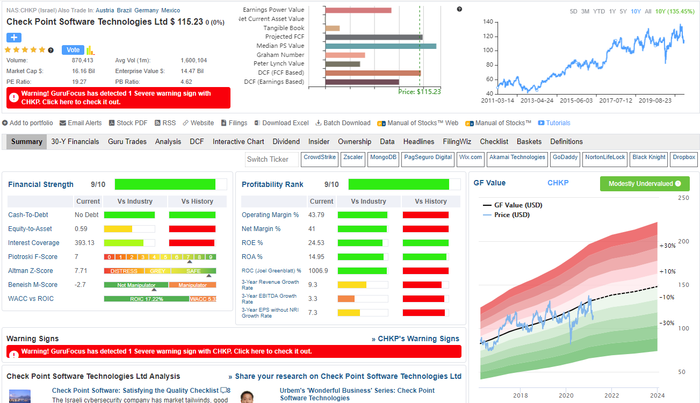Open the Guru Trades tab

[127, 141]
